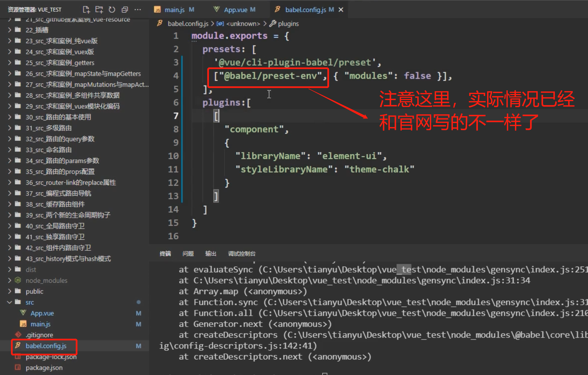Click the New Folder icon in explorer header
This screenshot has width=588, height=375.
pos(99,10)
